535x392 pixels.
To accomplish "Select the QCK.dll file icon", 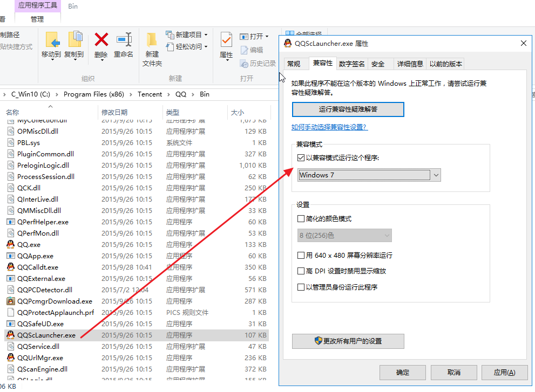I will [11, 188].
